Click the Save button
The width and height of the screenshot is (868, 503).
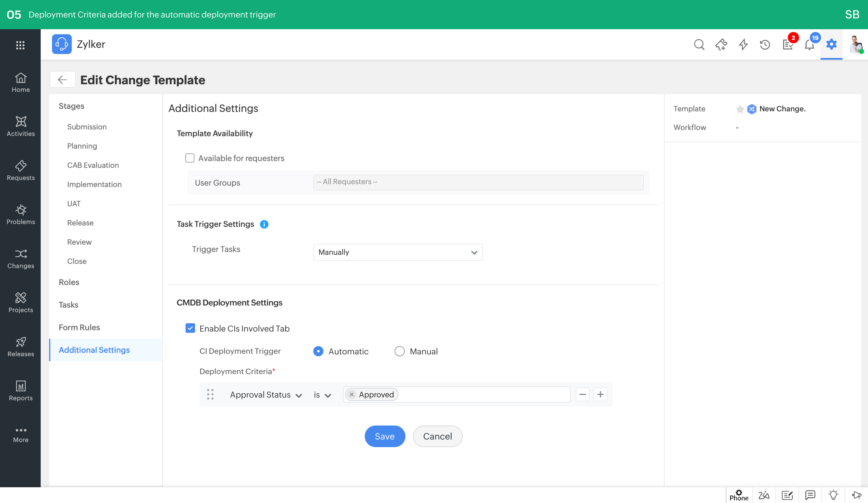click(x=385, y=436)
